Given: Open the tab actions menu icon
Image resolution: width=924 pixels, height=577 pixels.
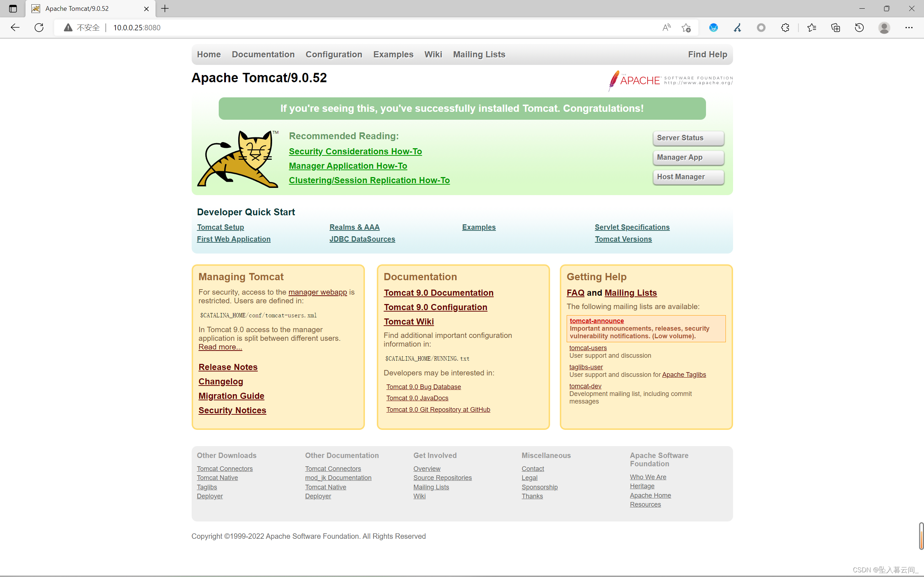Looking at the screenshot, I should pos(13,8).
